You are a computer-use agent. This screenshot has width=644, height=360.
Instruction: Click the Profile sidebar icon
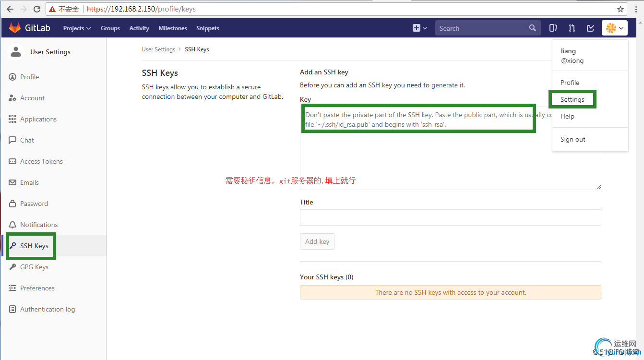(12, 77)
